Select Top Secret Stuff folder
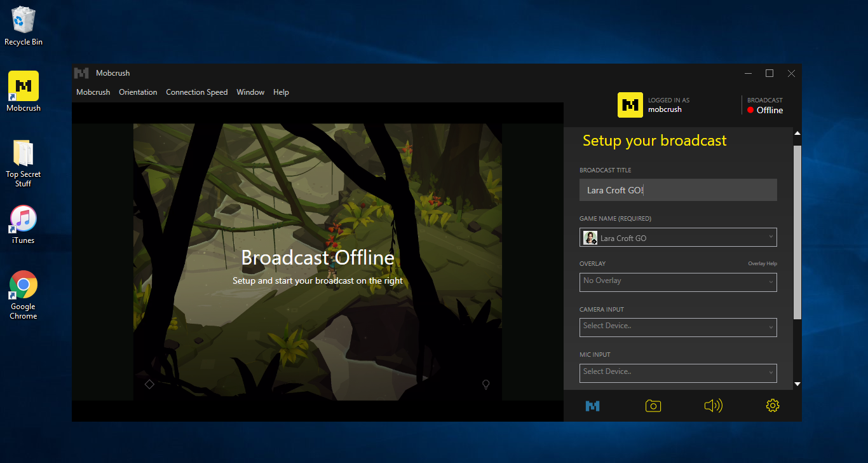 point(24,163)
